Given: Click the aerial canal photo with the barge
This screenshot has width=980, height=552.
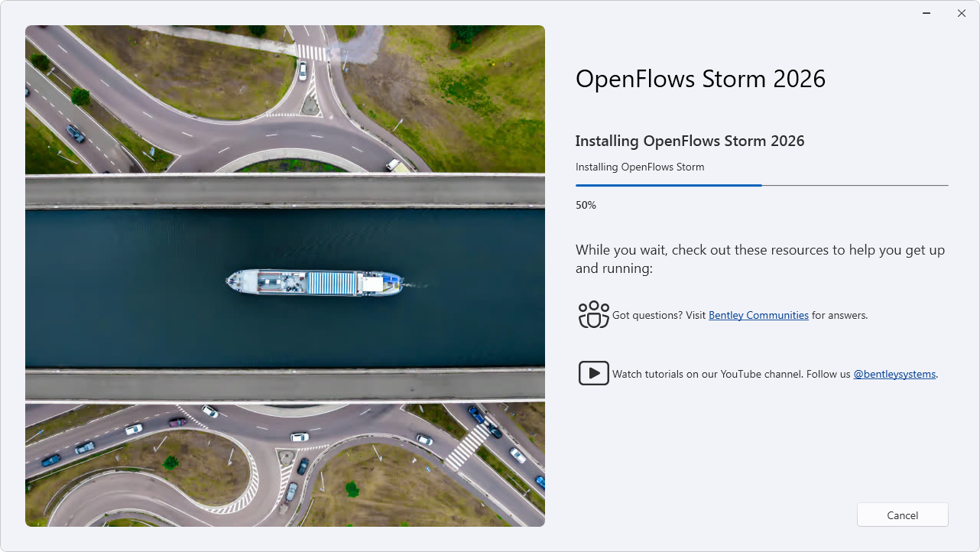Looking at the screenshot, I should [x=285, y=276].
